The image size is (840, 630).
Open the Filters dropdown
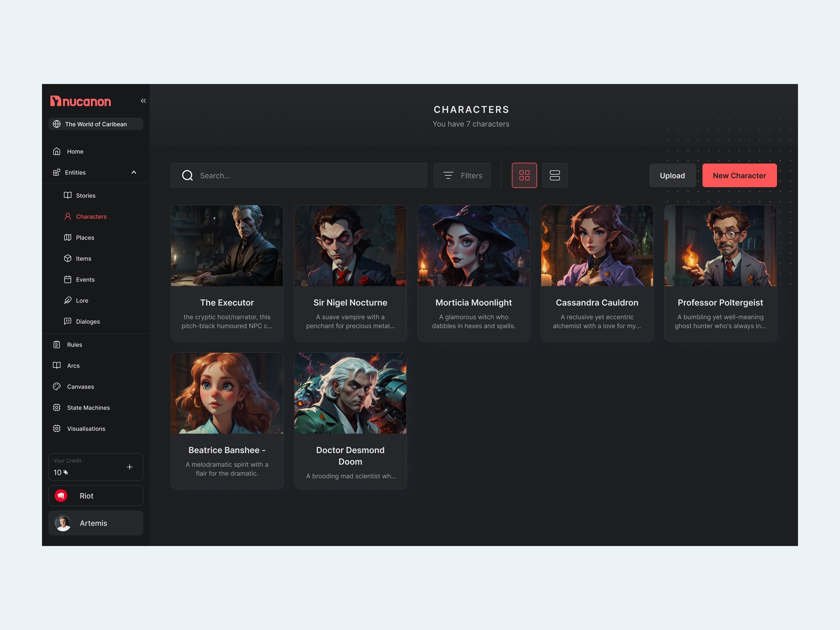pyautogui.click(x=463, y=175)
